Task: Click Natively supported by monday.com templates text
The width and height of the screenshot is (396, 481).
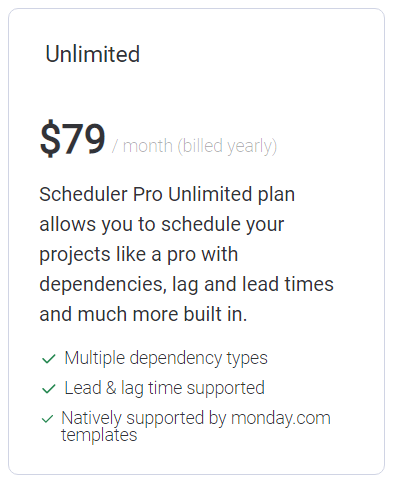Action: coord(196,426)
